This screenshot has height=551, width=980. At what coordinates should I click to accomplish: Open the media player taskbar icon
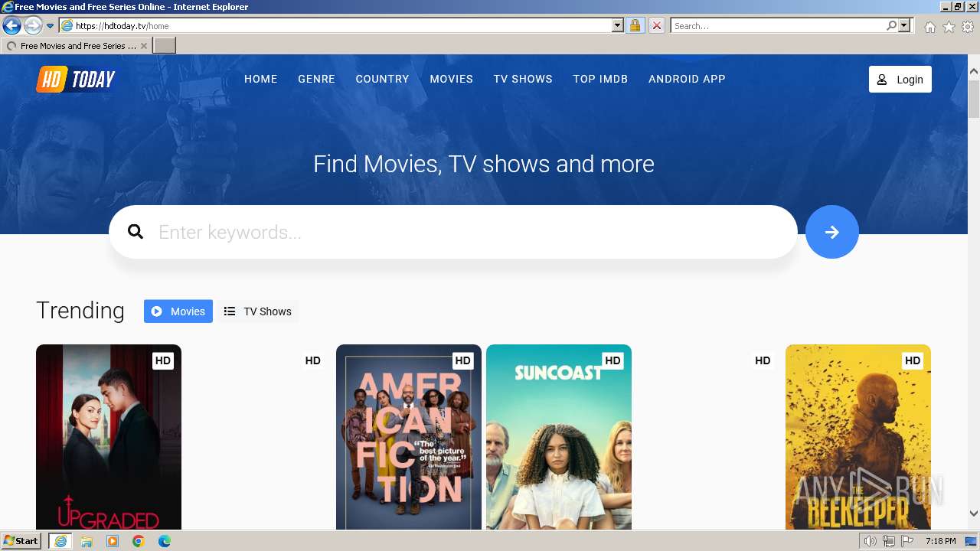113,541
